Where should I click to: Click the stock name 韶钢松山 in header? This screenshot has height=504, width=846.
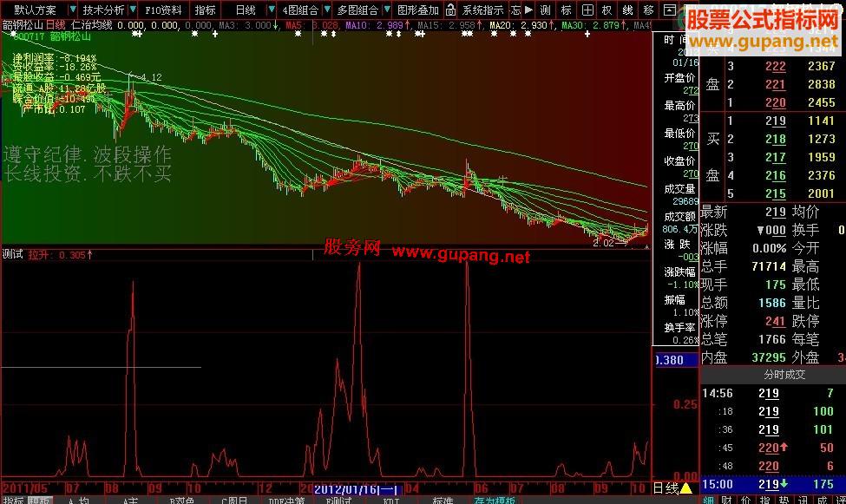(23, 25)
